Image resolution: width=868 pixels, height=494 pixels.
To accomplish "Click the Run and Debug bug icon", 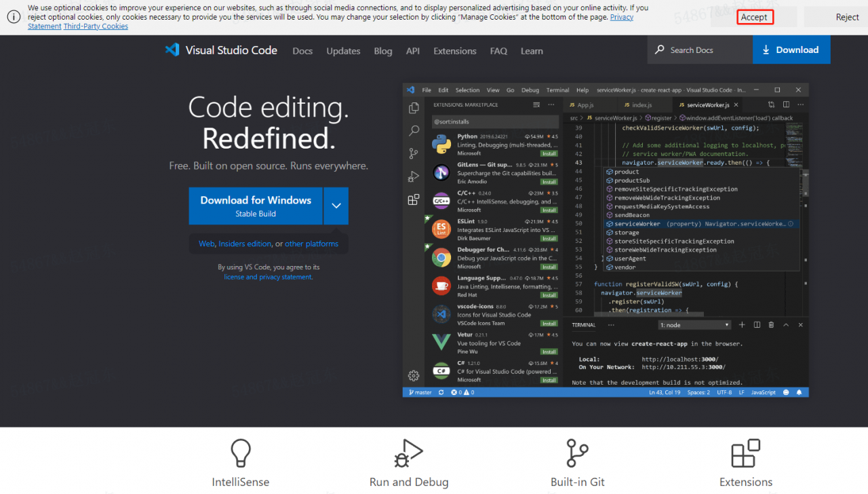I will point(409,453).
